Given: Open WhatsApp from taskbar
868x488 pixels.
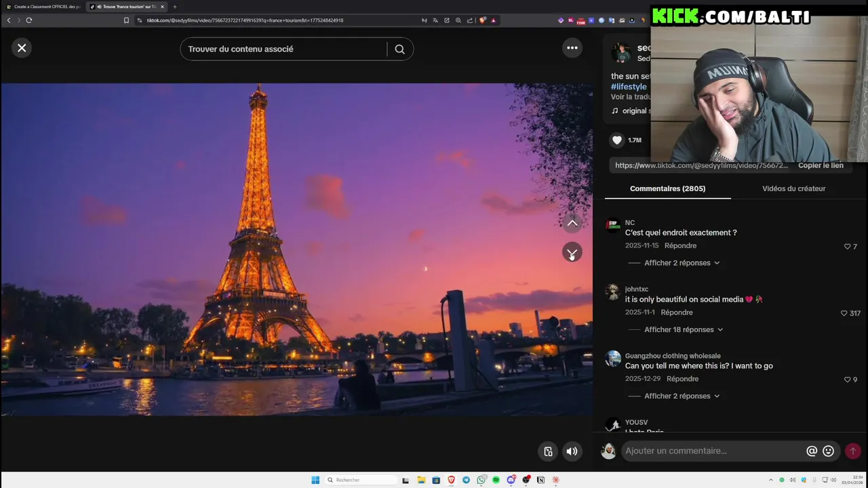Looking at the screenshot, I should (x=481, y=480).
